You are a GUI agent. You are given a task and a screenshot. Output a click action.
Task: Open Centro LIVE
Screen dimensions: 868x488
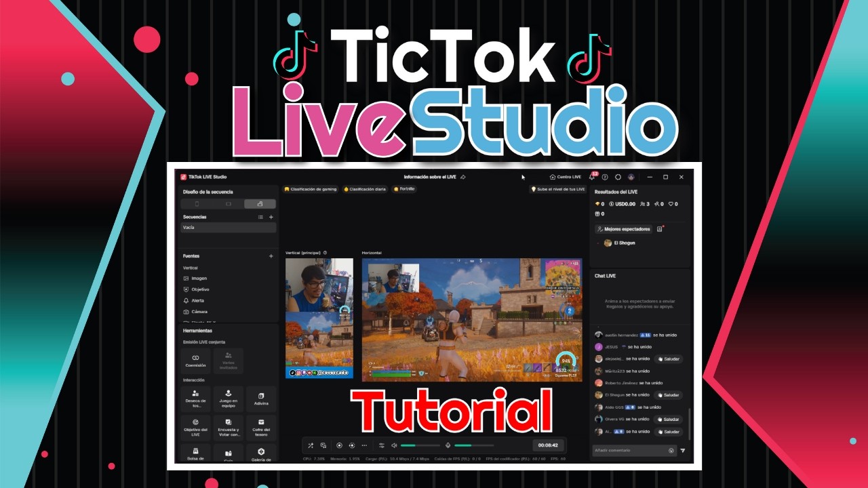coord(566,177)
